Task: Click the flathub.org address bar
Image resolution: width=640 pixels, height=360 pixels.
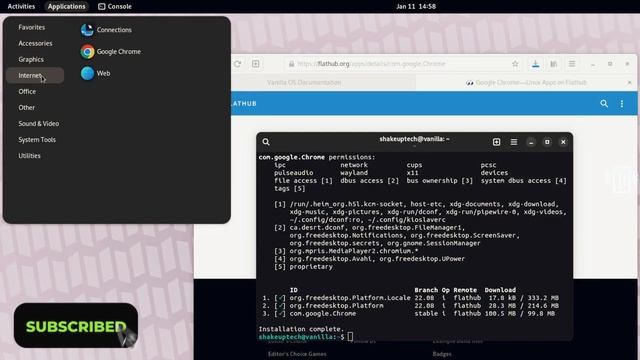Action: [402, 64]
